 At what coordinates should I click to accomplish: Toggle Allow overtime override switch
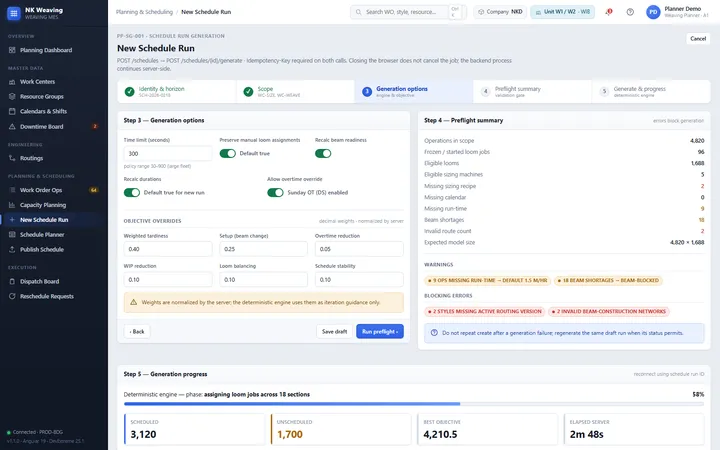(x=275, y=192)
